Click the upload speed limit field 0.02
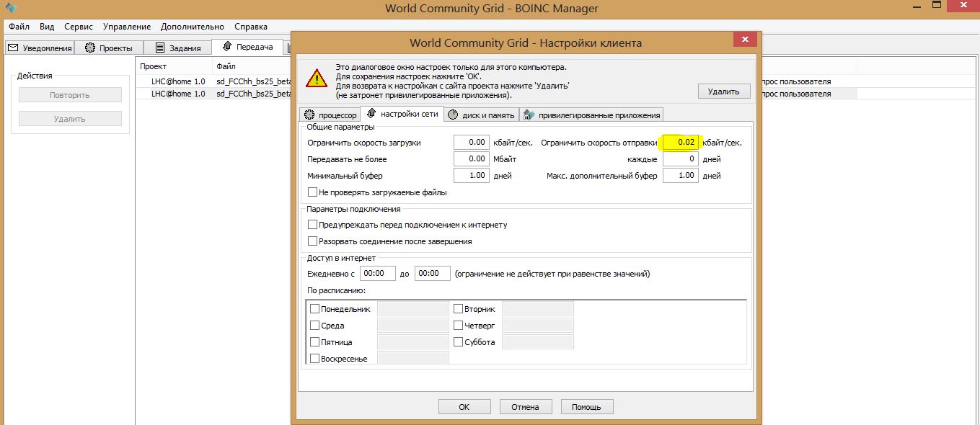 point(680,143)
